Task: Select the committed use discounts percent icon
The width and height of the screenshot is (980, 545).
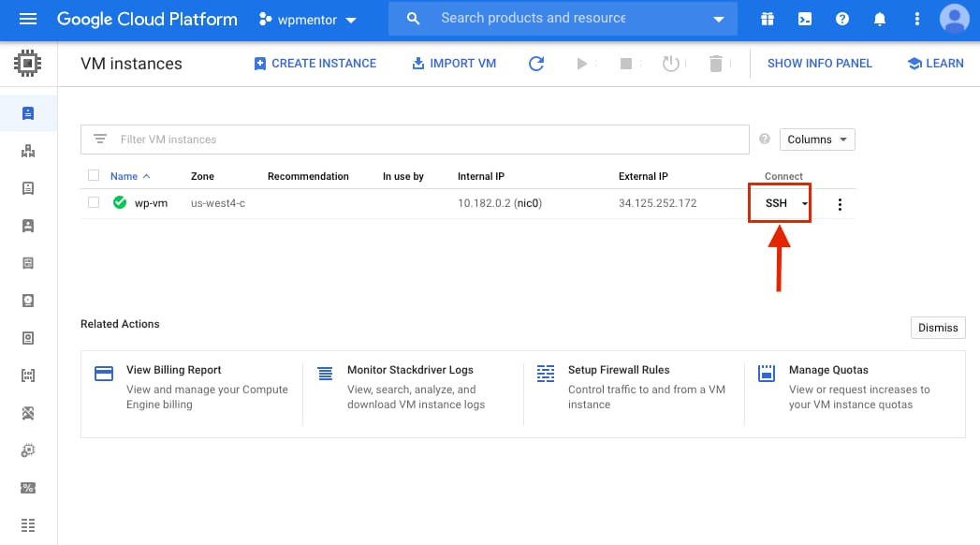Action: click(x=28, y=488)
